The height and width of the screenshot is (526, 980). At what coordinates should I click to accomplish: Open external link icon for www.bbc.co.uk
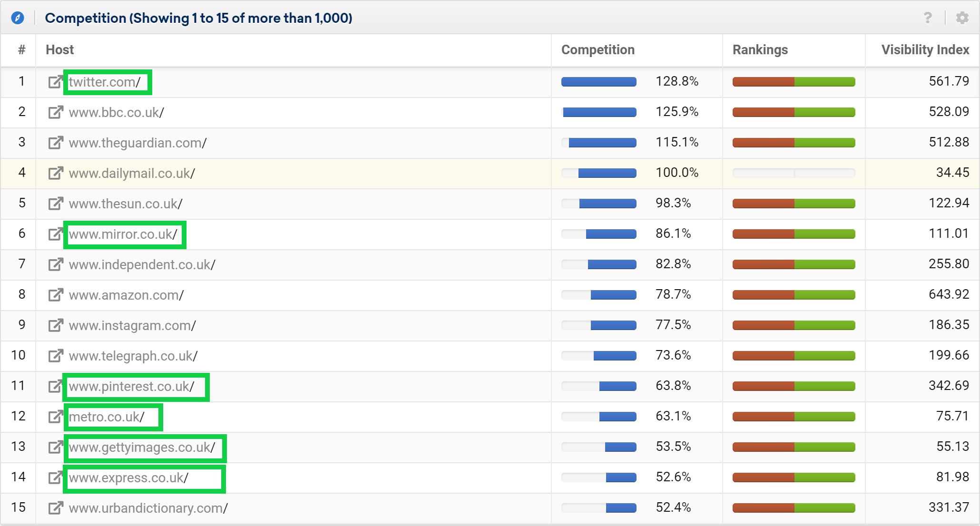click(x=56, y=112)
